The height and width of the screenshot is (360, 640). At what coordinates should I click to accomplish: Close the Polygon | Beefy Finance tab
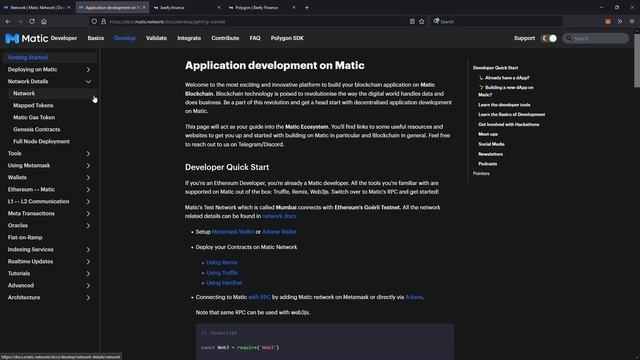coord(294,7)
